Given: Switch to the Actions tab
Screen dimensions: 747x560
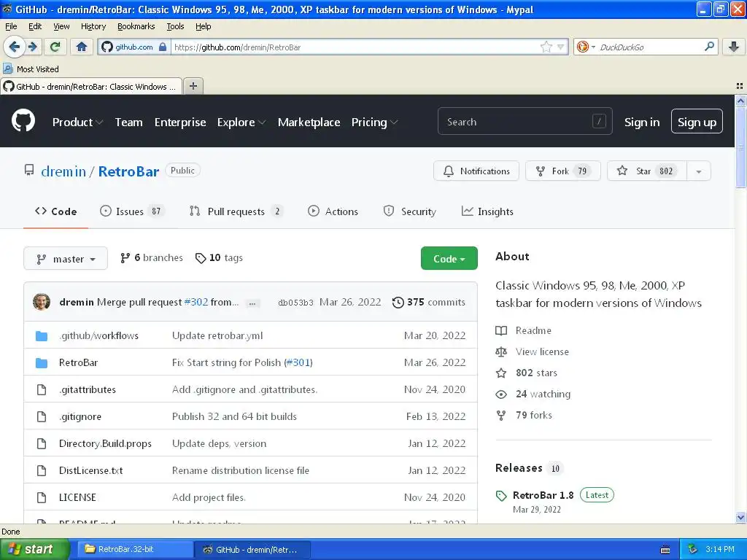Looking at the screenshot, I should tap(333, 211).
